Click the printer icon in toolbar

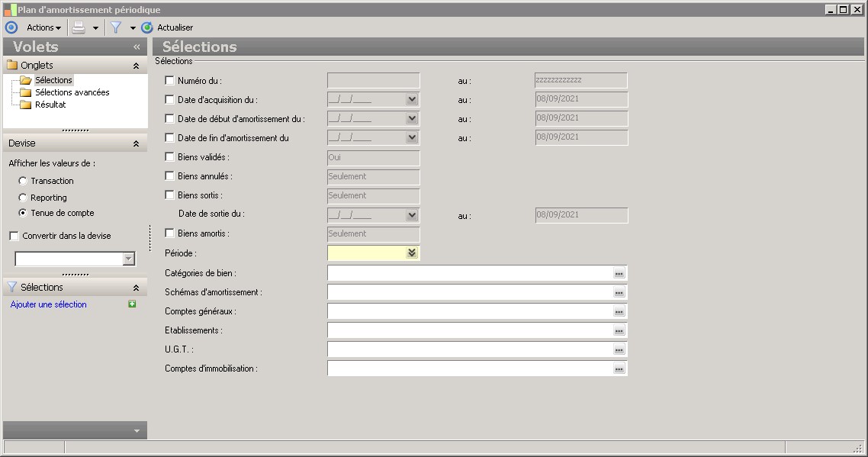(x=79, y=27)
